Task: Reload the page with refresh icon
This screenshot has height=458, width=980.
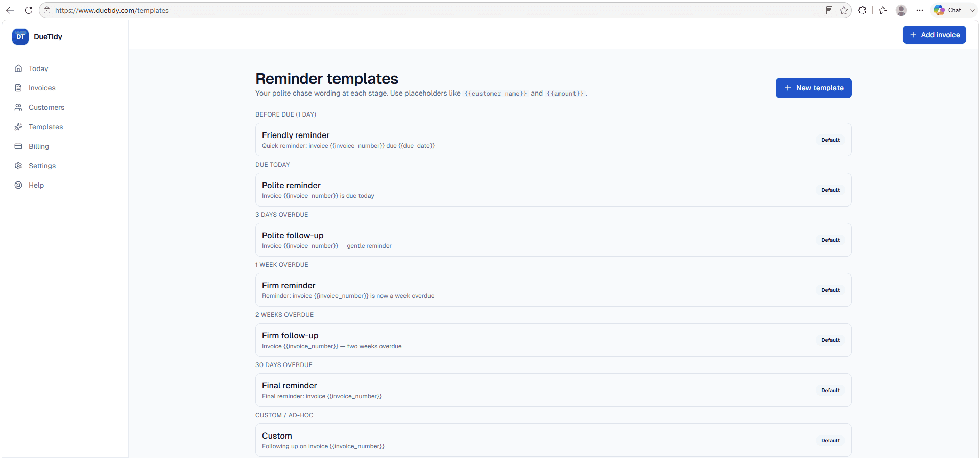Action: pyautogui.click(x=29, y=10)
